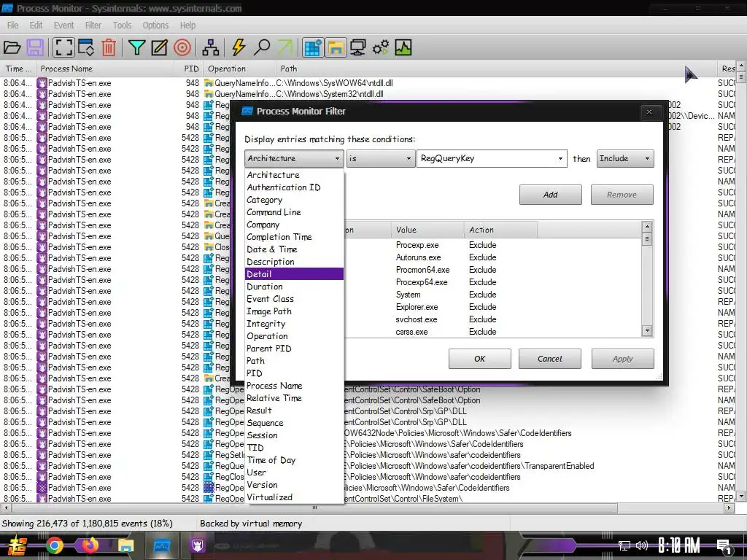Click the File Explorer taskbar icon

coord(125,545)
